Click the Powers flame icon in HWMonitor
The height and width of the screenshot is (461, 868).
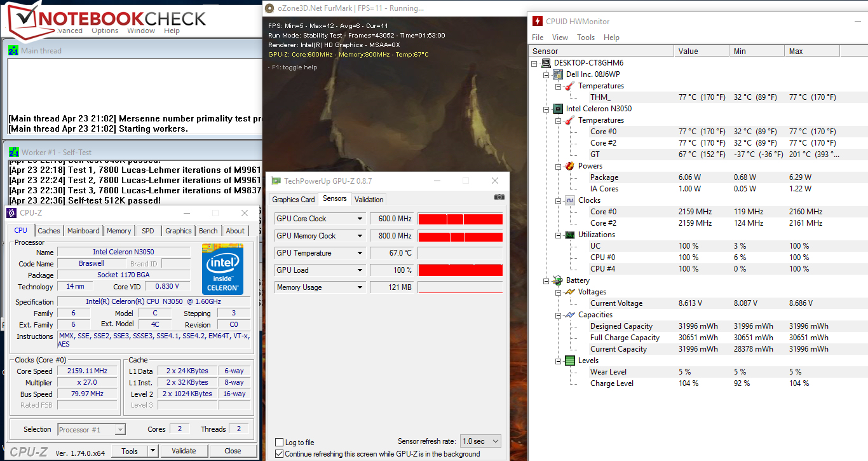tap(570, 166)
